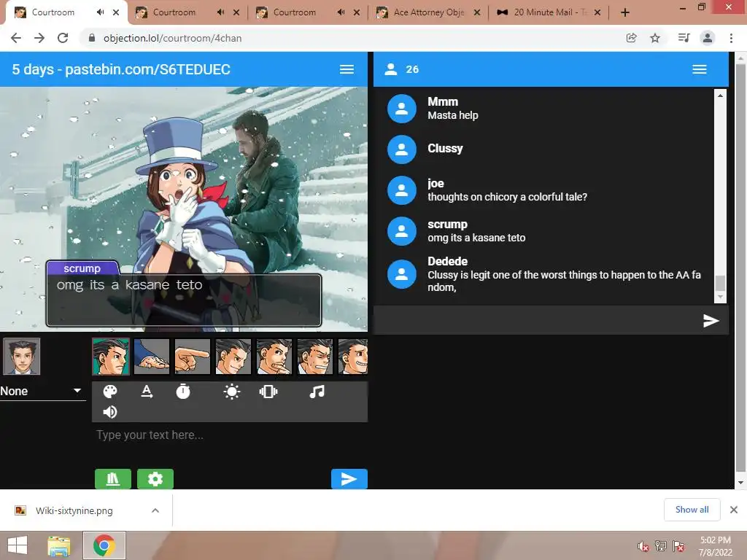The height and width of the screenshot is (560, 747).
Task: Choose the first Phoenix pose (green background)
Action: coord(111,356)
